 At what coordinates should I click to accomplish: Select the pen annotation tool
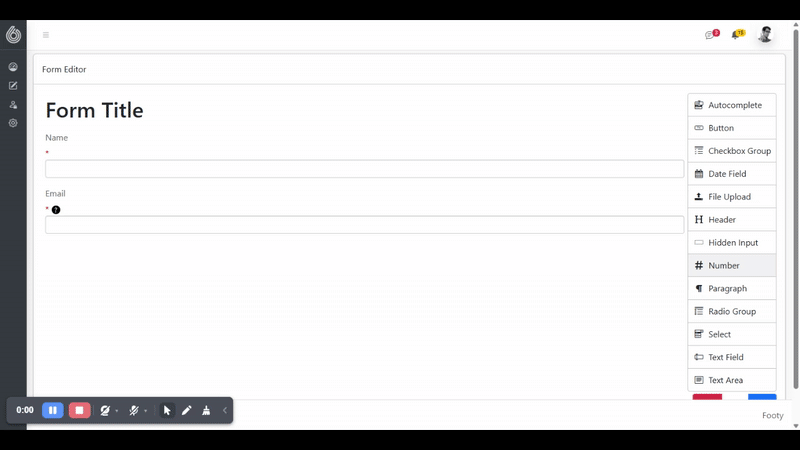click(187, 410)
